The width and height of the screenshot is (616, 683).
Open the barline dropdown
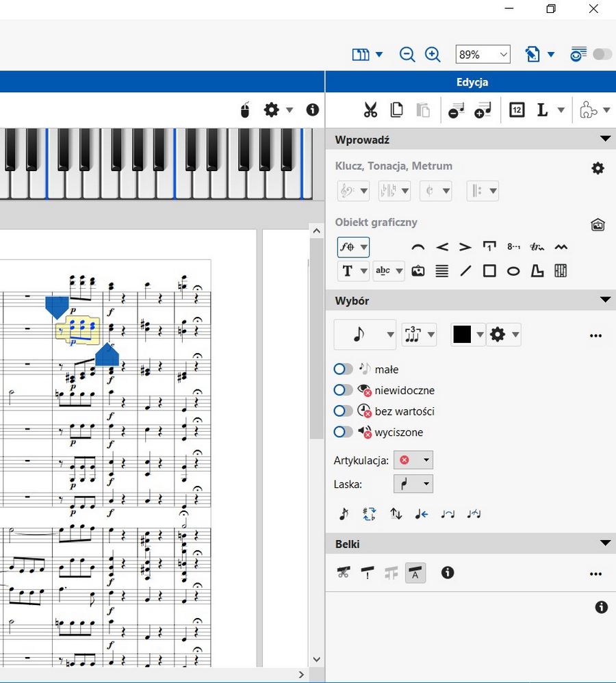(483, 191)
